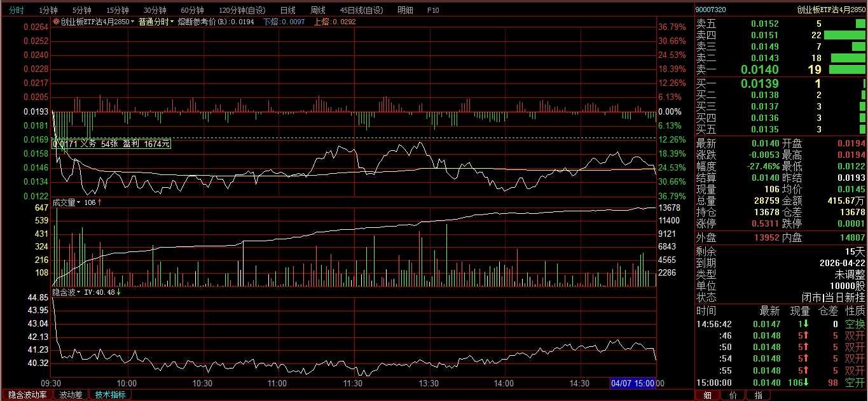This screenshot has width=868, height=401.
Task: Select the 波动差 bottom tab
Action: (x=71, y=395)
